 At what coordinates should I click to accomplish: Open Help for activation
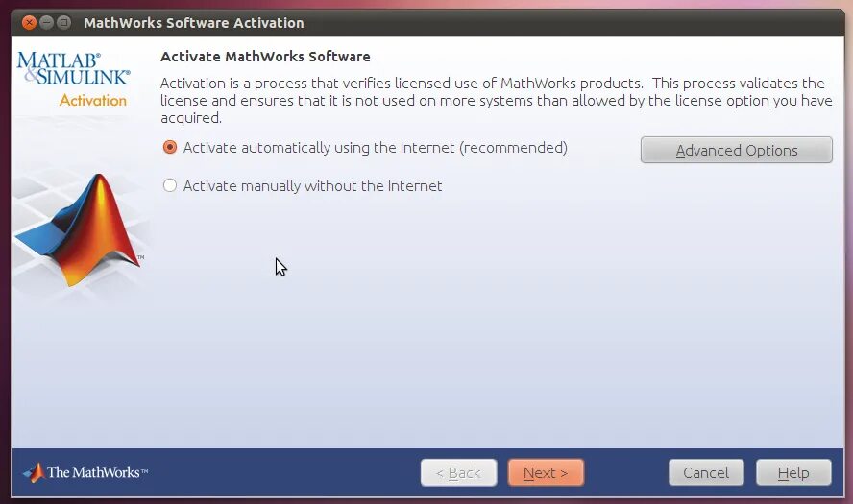(793, 473)
